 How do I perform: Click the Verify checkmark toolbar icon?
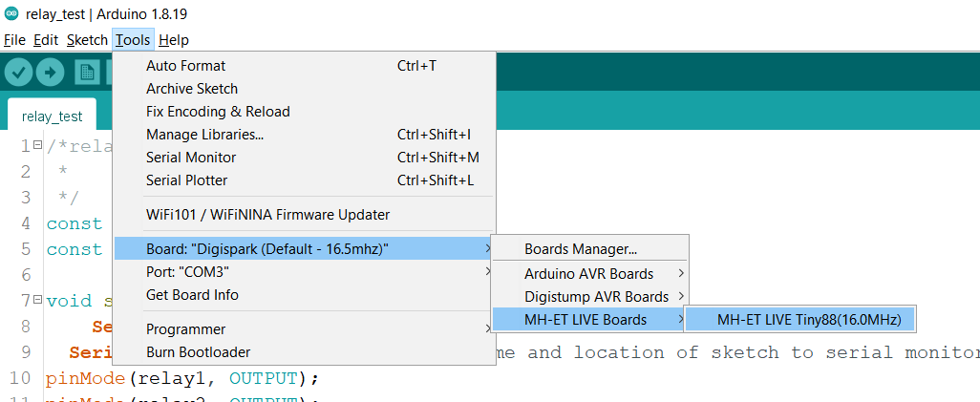tap(19, 73)
